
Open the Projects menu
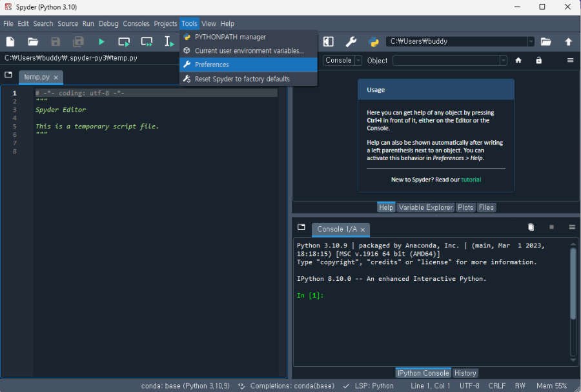click(x=165, y=24)
